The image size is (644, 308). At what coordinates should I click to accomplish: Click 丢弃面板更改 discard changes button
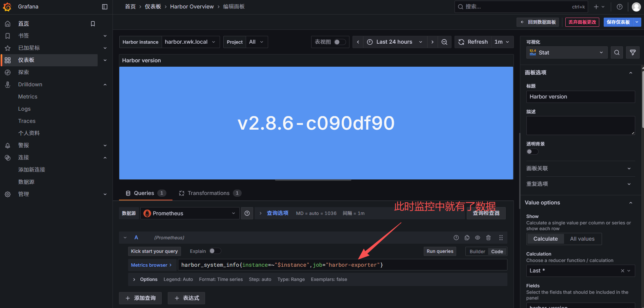tap(582, 22)
